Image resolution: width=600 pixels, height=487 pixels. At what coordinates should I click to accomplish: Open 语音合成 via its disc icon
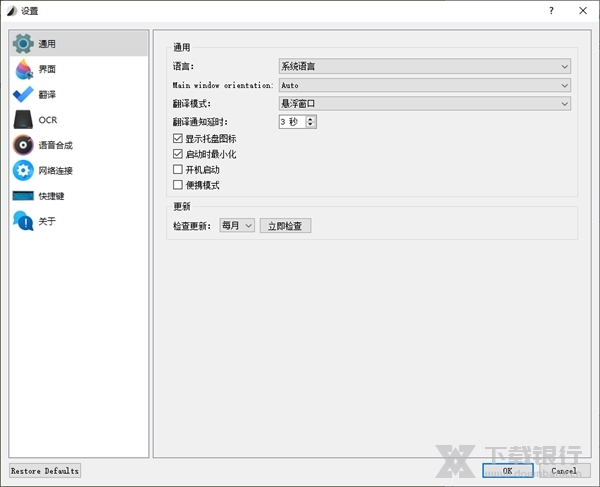tap(23, 145)
